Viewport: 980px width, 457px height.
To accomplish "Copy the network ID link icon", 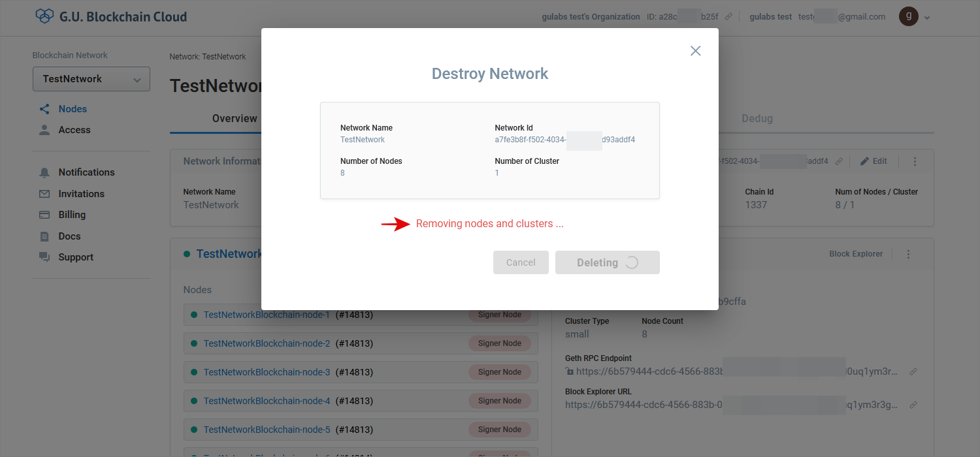I will [839, 161].
